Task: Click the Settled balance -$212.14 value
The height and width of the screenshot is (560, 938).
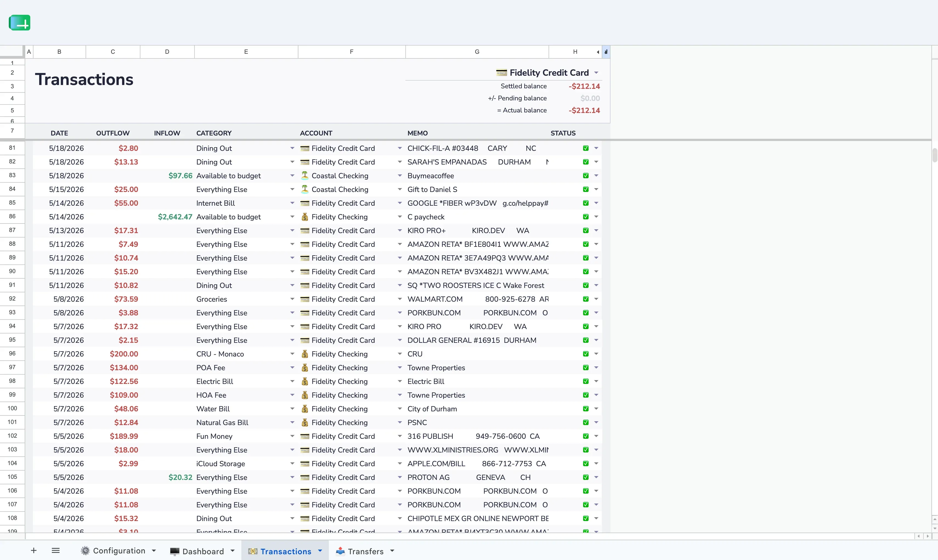Action: 584,86
